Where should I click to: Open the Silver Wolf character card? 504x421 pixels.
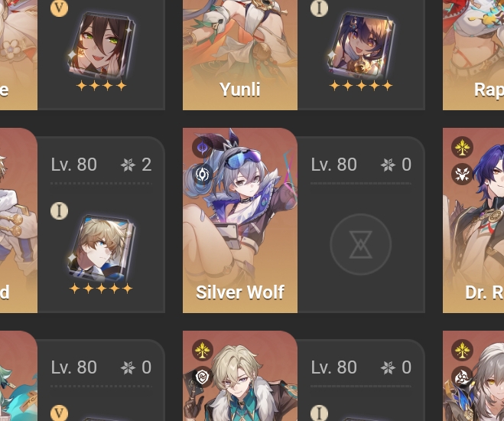pyautogui.click(x=240, y=220)
